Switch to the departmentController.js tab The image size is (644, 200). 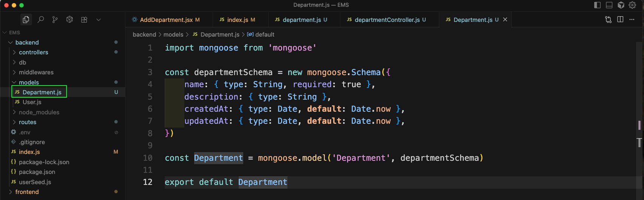click(387, 20)
